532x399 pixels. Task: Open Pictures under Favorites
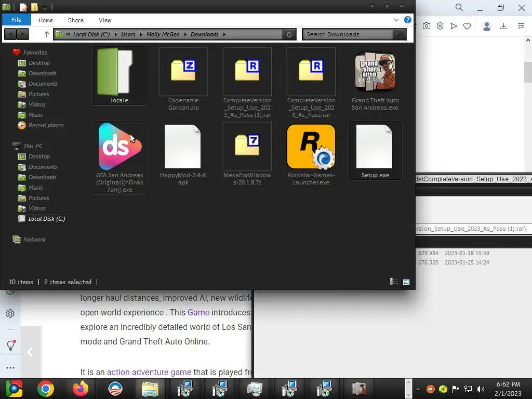(x=38, y=94)
